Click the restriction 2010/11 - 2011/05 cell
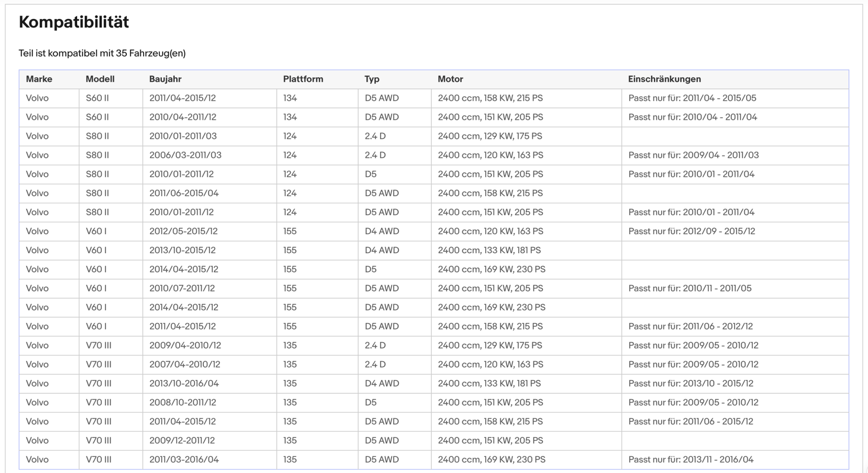 pyautogui.click(x=735, y=288)
